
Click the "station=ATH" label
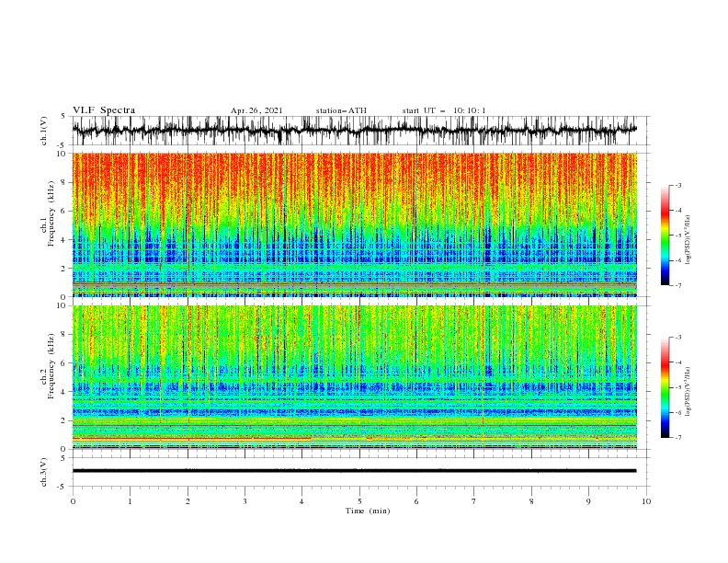(341, 110)
